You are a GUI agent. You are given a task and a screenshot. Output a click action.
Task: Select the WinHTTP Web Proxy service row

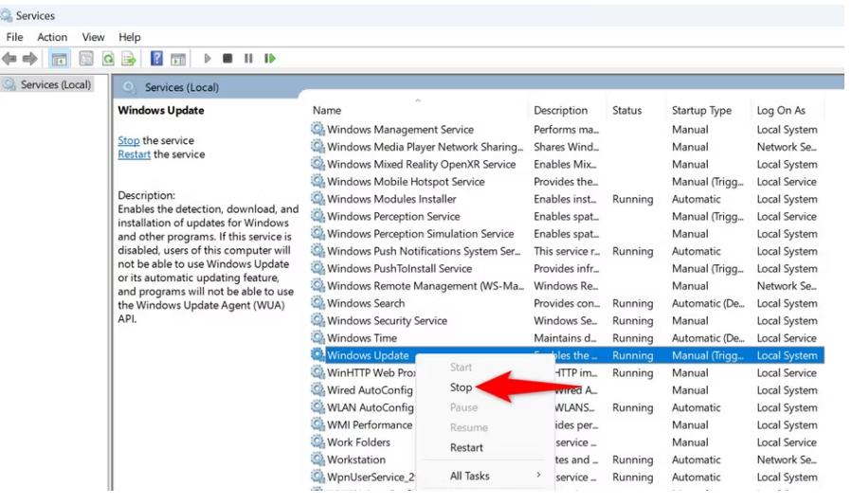tap(372, 372)
